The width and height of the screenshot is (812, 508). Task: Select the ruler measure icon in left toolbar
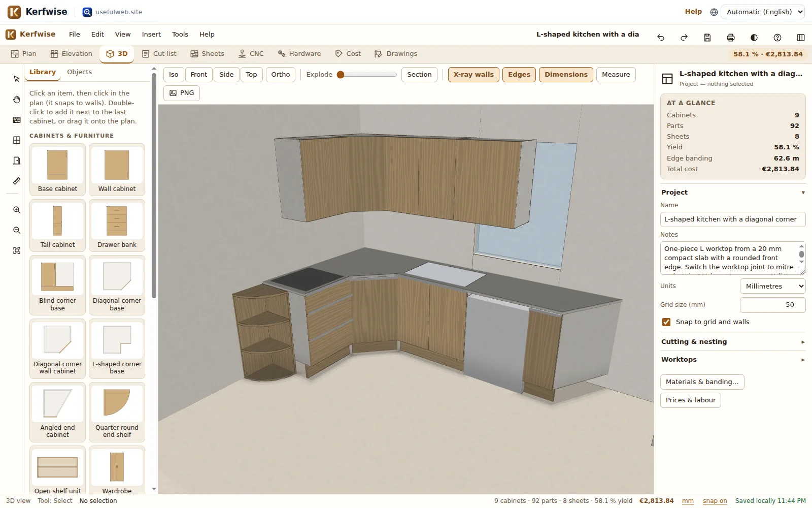[x=17, y=181]
